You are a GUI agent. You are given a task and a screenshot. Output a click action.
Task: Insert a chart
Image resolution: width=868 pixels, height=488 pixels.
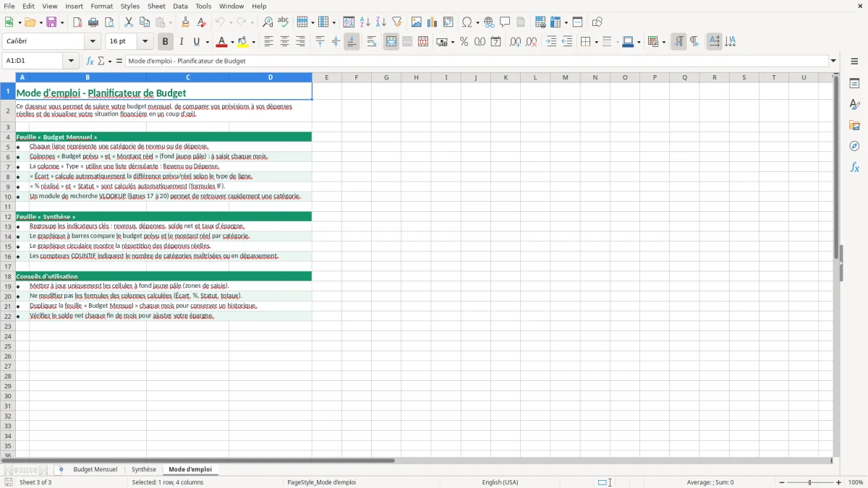(433, 22)
